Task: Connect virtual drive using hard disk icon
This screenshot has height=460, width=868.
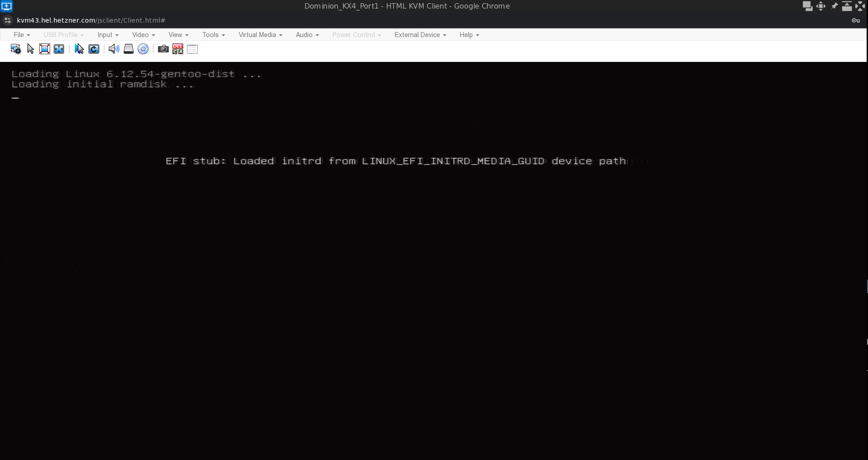Action: 129,49
